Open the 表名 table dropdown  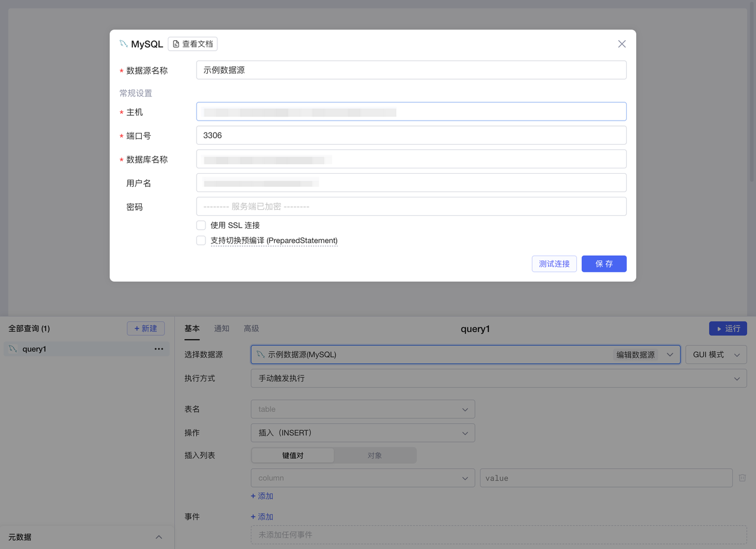(363, 409)
